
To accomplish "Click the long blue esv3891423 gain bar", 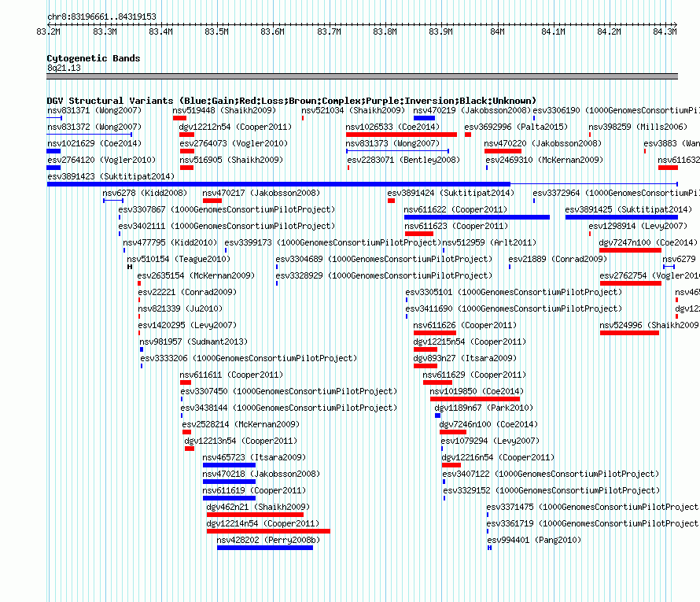I will 278,184.
